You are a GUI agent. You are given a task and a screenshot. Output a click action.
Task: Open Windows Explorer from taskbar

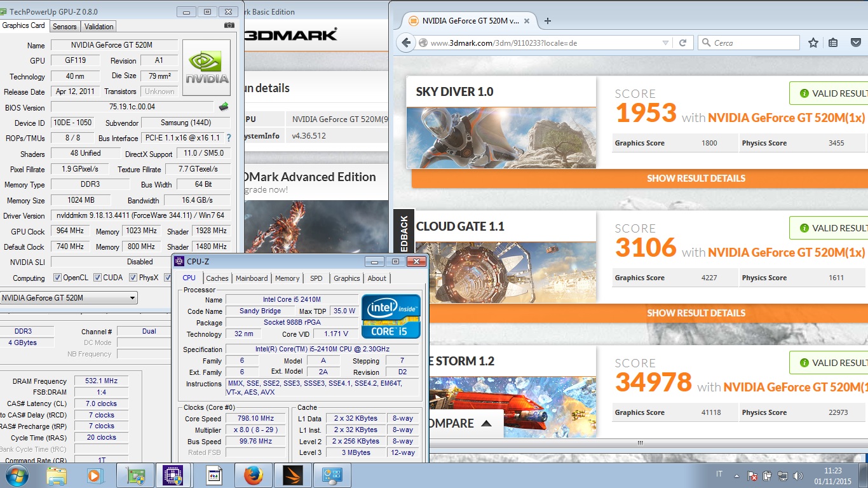57,475
